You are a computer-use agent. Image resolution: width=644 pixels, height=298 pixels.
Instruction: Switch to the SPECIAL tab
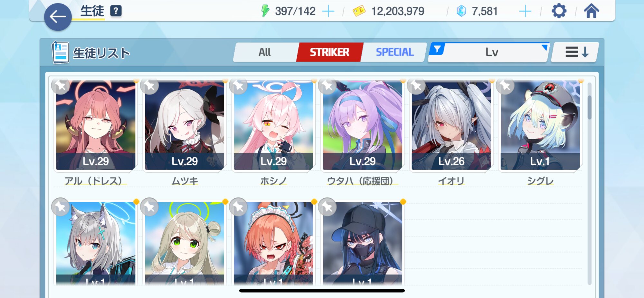(394, 52)
